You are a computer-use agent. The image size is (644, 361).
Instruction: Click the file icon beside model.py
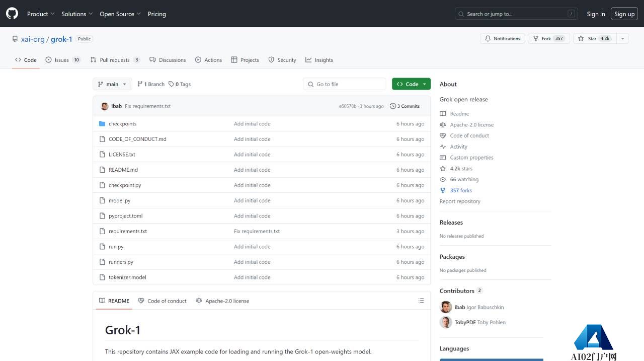pos(102,200)
